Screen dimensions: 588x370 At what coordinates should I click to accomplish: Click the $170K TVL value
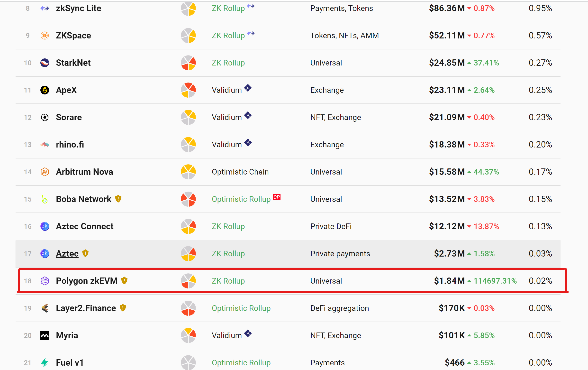[452, 308]
